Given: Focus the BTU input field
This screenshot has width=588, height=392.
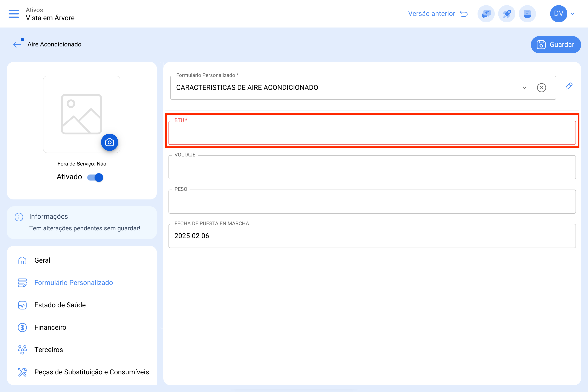Looking at the screenshot, I should [372, 133].
